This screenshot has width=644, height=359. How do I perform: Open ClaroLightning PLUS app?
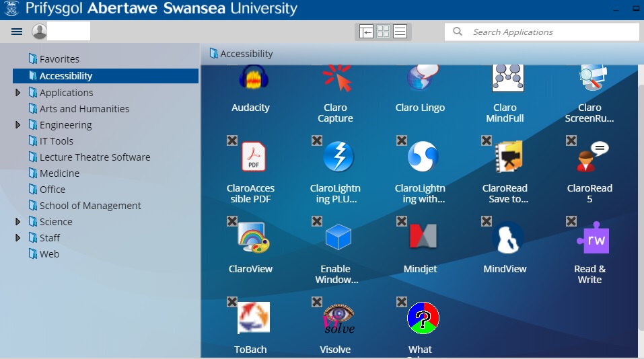(x=338, y=157)
